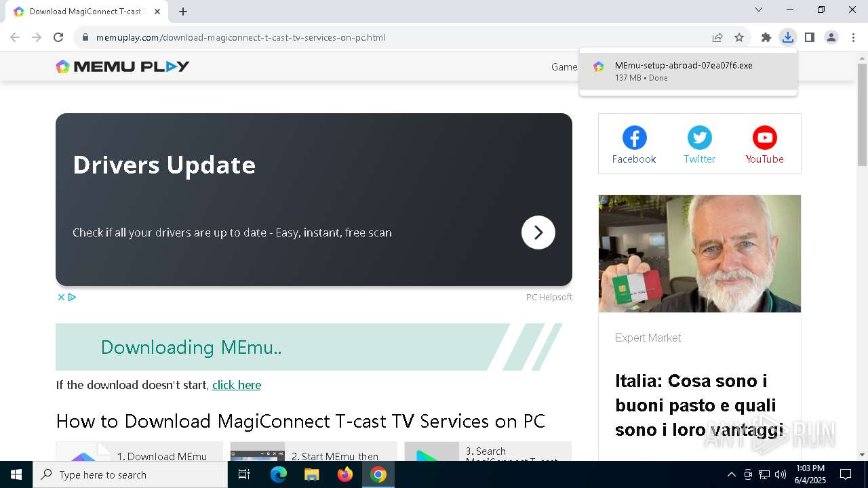
Task: Click the taskbar clock and date
Action: [x=810, y=474]
